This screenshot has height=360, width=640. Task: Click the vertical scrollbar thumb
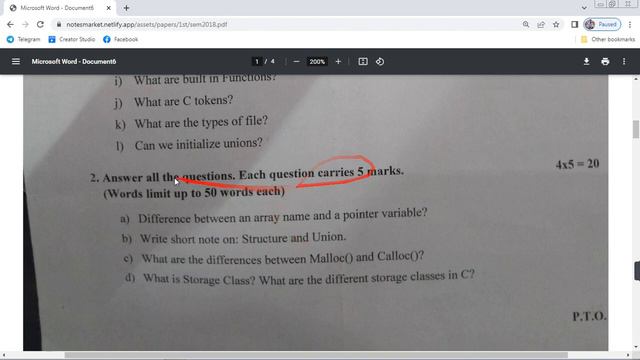[636, 129]
